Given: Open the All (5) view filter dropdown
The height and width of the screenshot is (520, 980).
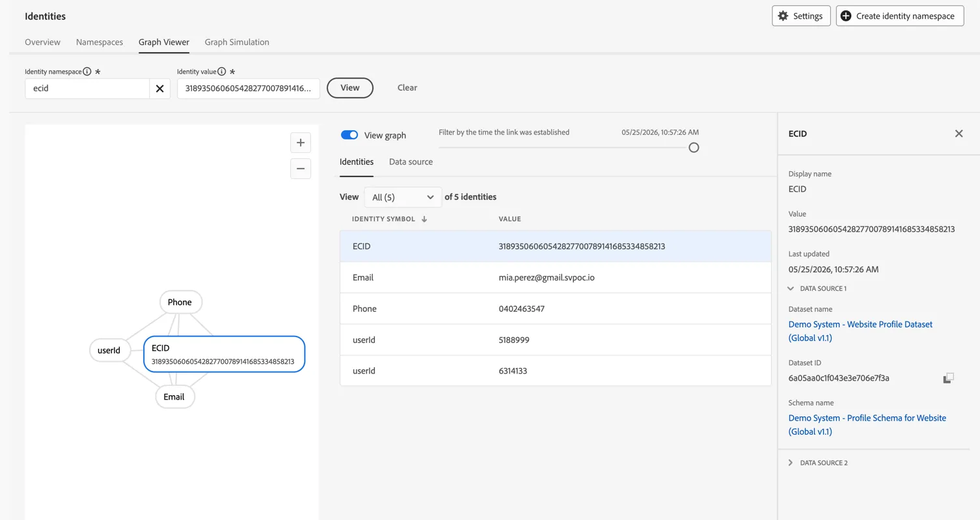Looking at the screenshot, I should (403, 197).
